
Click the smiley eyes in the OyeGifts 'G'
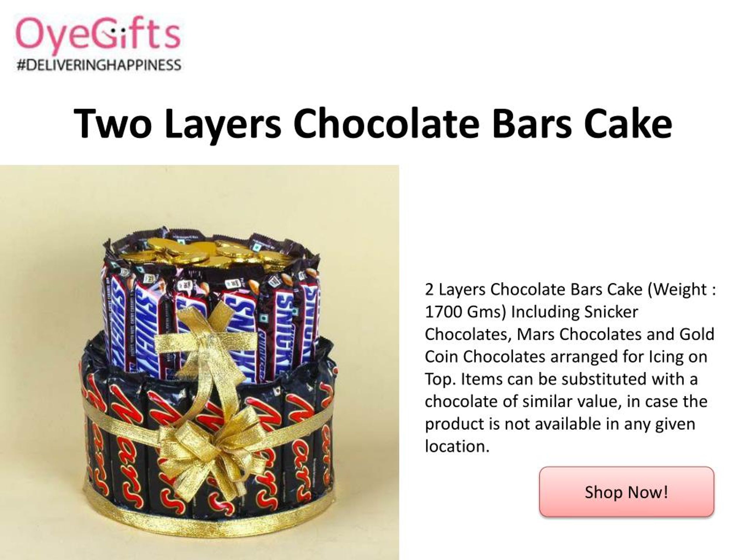click(x=118, y=31)
